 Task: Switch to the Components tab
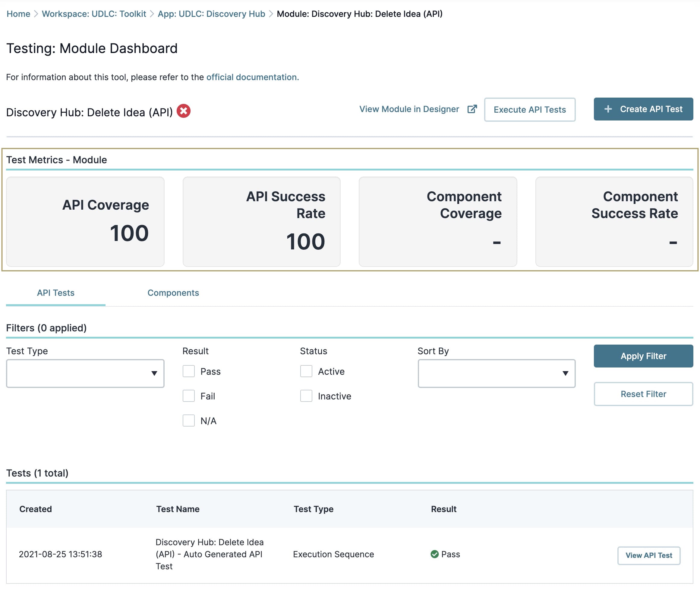[173, 293]
